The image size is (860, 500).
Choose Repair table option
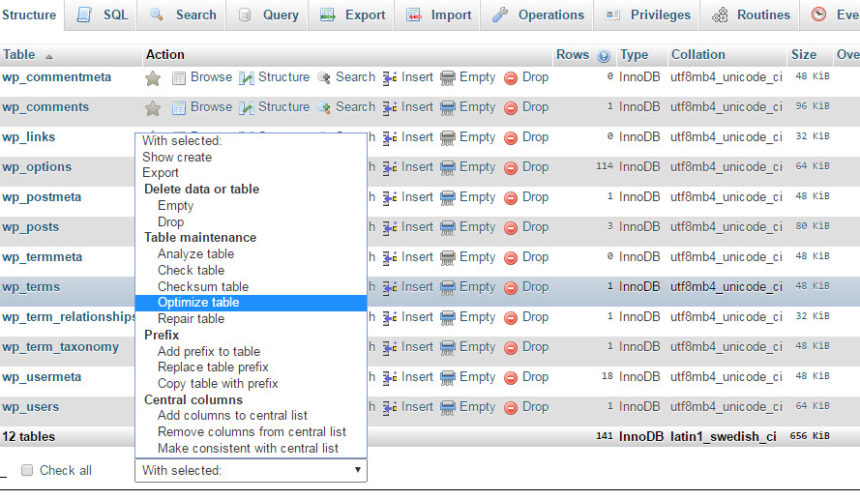pos(191,319)
